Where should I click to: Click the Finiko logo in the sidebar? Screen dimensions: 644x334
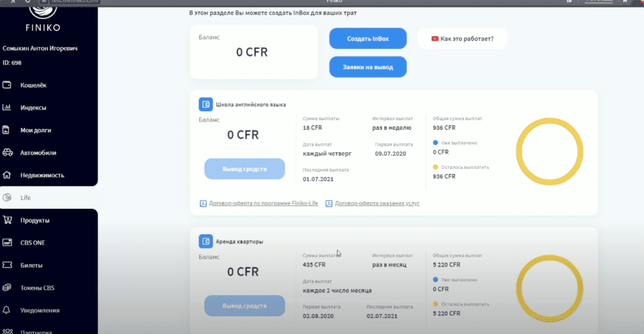point(43,17)
